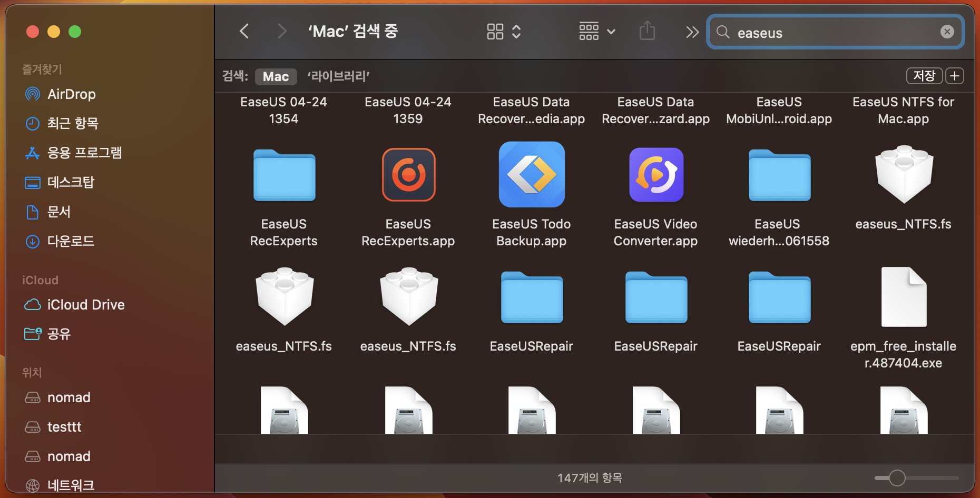The width and height of the screenshot is (980, 498).
Task: Open the group-by dropdown menu
Action: click(596, 32)
